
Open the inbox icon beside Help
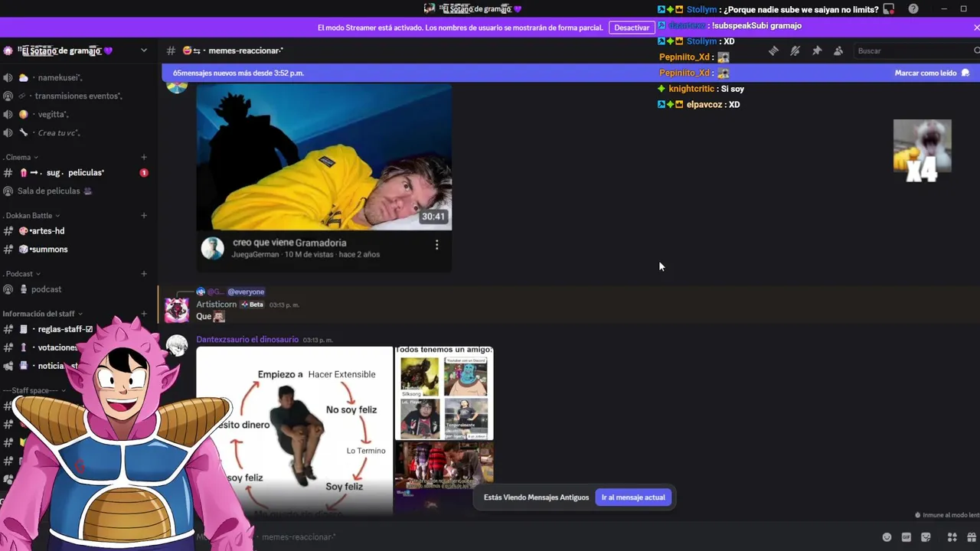888,9
